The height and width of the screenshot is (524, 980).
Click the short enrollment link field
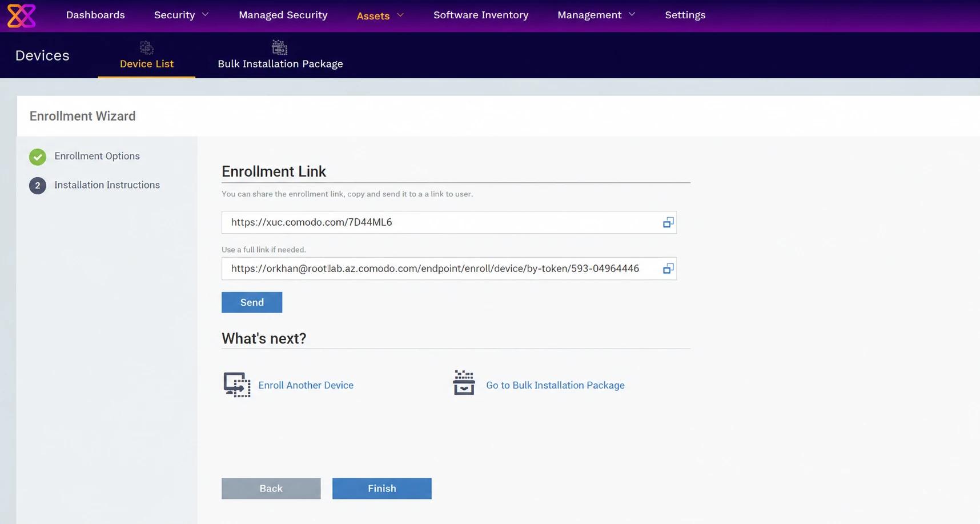click(449, 222)
